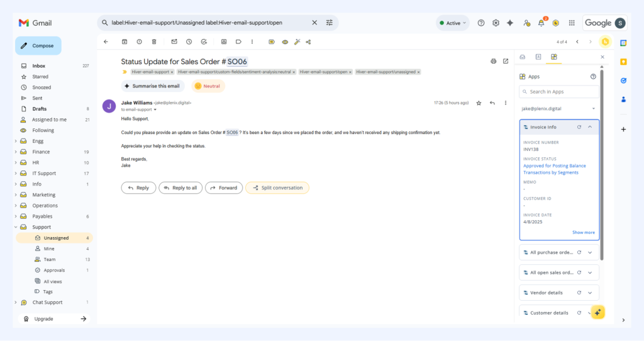The image size is (644, 341).
Task: Get add-ons with the plus icon
Action: (623, 130)
